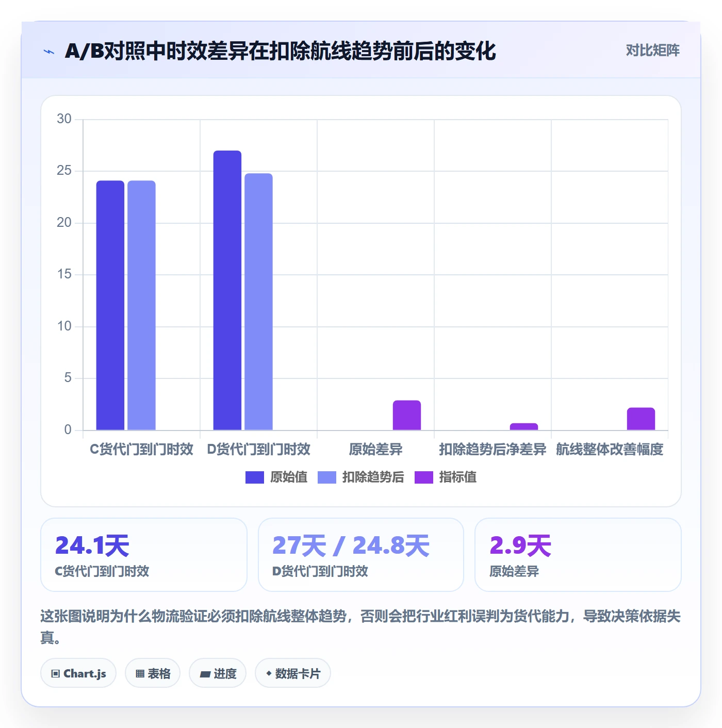Screen dimensions: 722x728
Task: Click the purple 原始差异 bar
Action: pos(407,415)
